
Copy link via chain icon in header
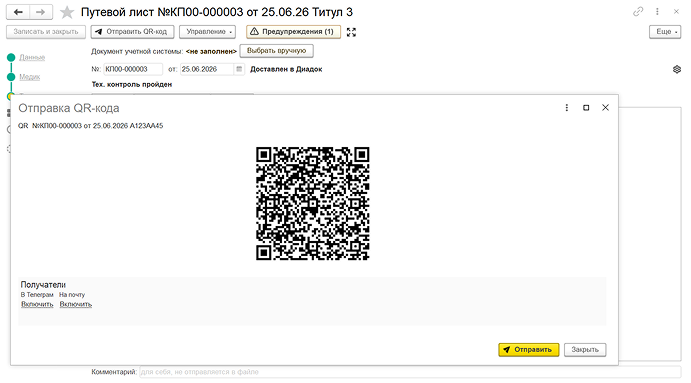click(638, 12)
